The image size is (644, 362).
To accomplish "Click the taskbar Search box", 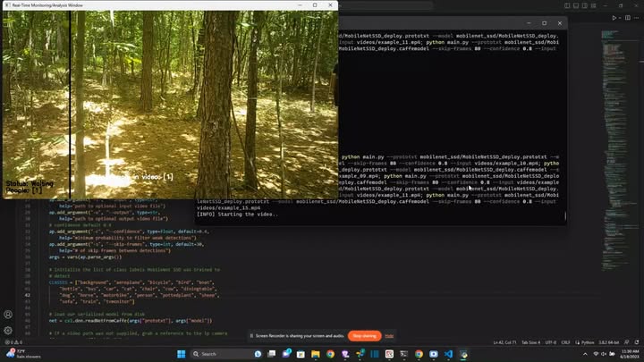I will click(226, 354).
